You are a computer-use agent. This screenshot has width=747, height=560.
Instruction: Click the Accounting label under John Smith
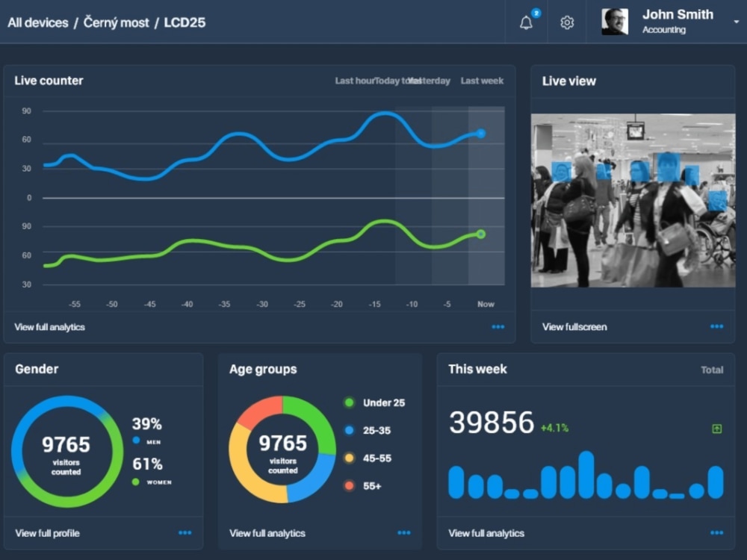tap(664, 30)
